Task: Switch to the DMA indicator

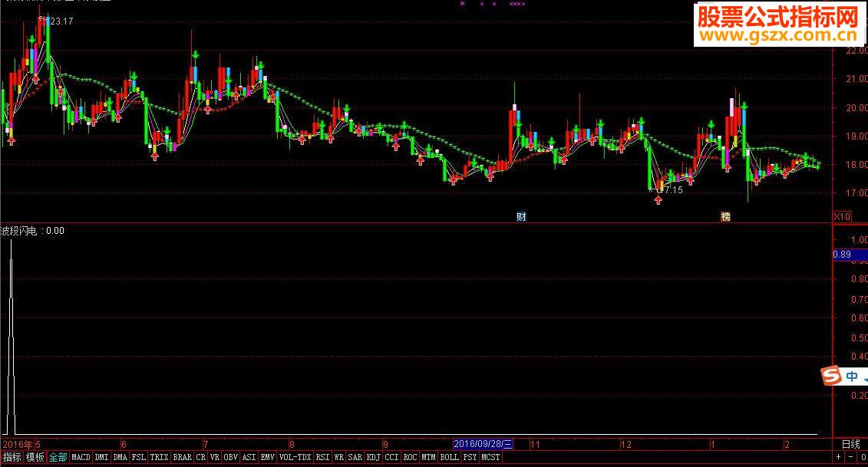Action: click(x=120, y=458)
